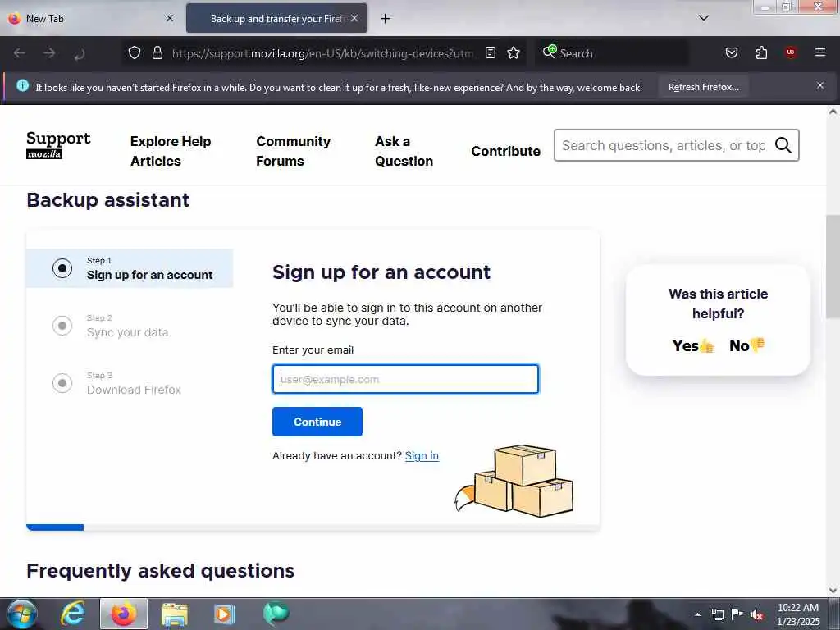Go to Mozilla Support home logo
The height and width of the screenshot is (630, 840).
(58, 145)
